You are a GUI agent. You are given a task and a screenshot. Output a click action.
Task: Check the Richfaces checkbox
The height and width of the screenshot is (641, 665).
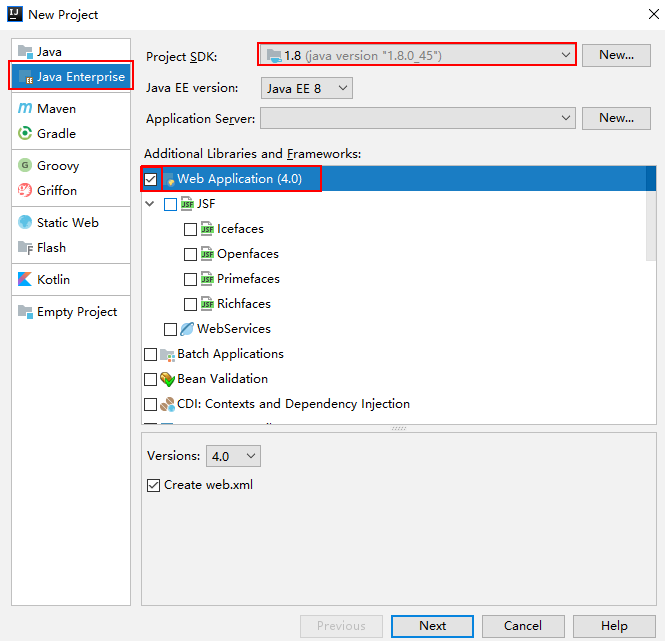click(190, 304)
